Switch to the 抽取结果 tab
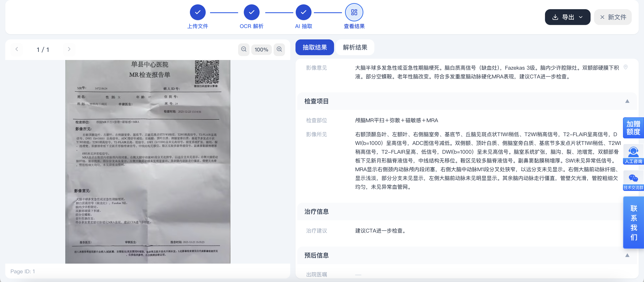 (x=315, y=48)
